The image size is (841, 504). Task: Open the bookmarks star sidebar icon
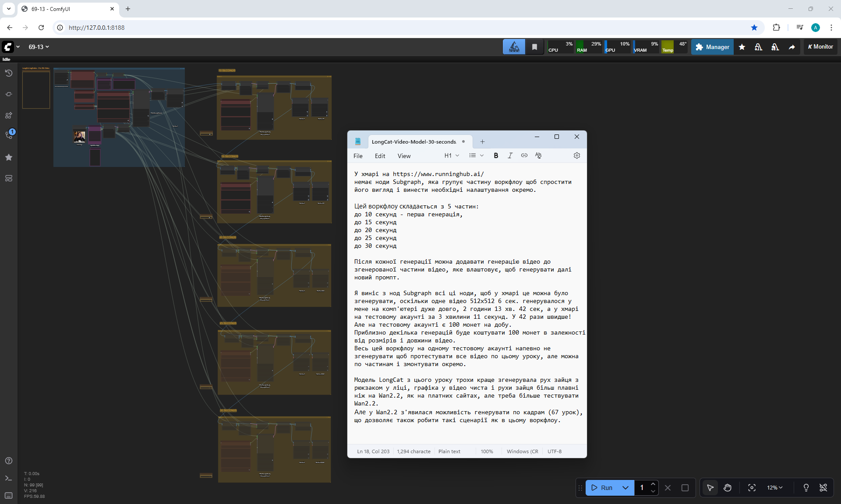pos(8,157)
